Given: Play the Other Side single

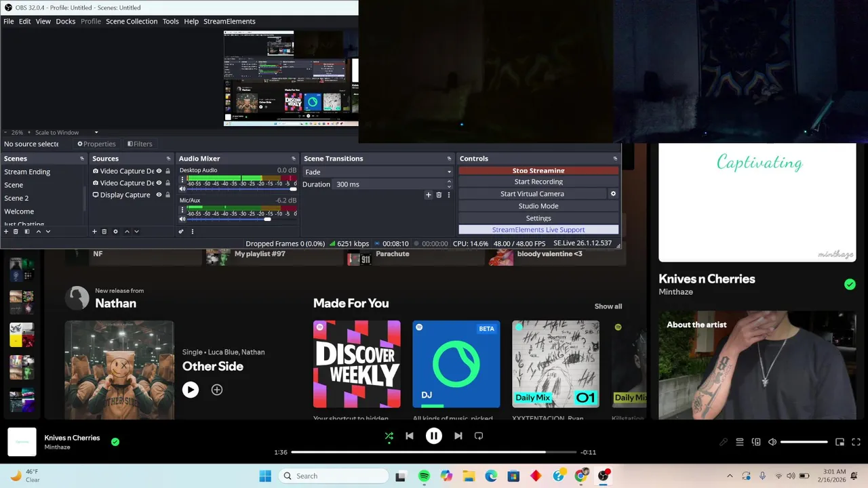Looking at the screenshot, I should click(x=191, y=390).
